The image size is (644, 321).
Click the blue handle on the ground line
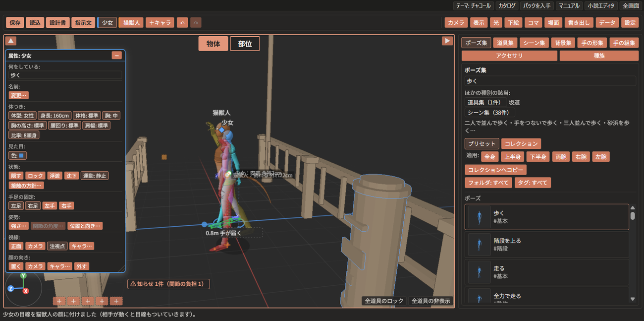[204, 225]
